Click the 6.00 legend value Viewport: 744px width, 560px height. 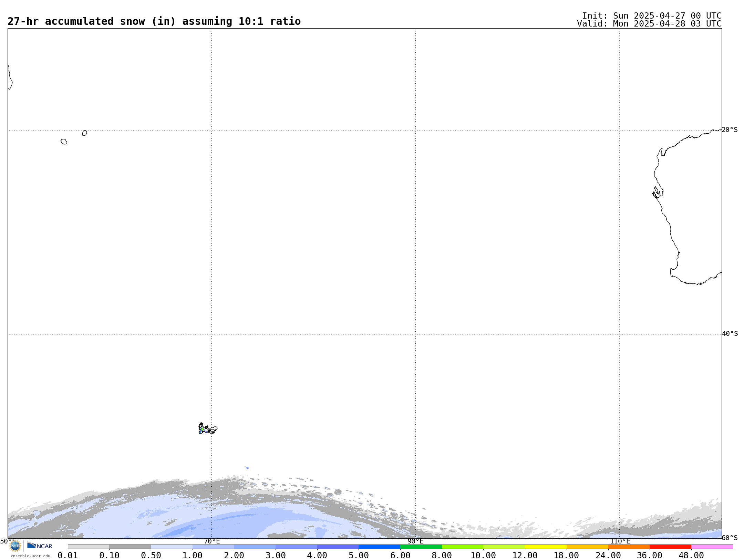coord(400,556)
